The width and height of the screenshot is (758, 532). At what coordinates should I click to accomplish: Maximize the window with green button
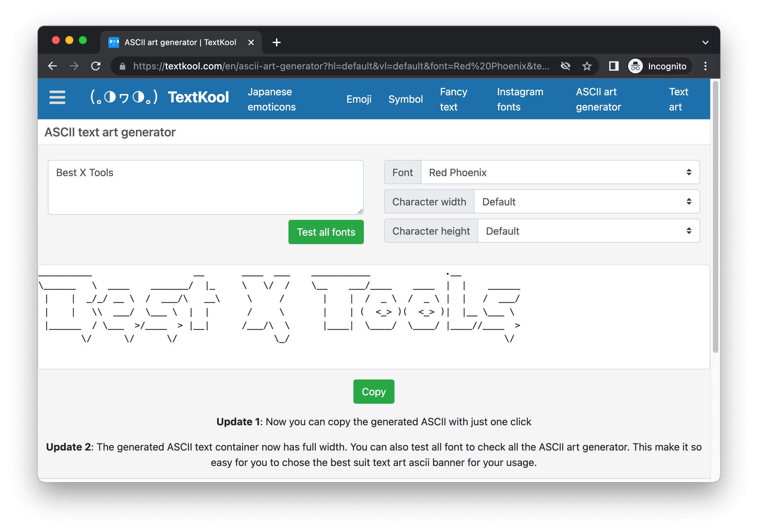point(83,40)
